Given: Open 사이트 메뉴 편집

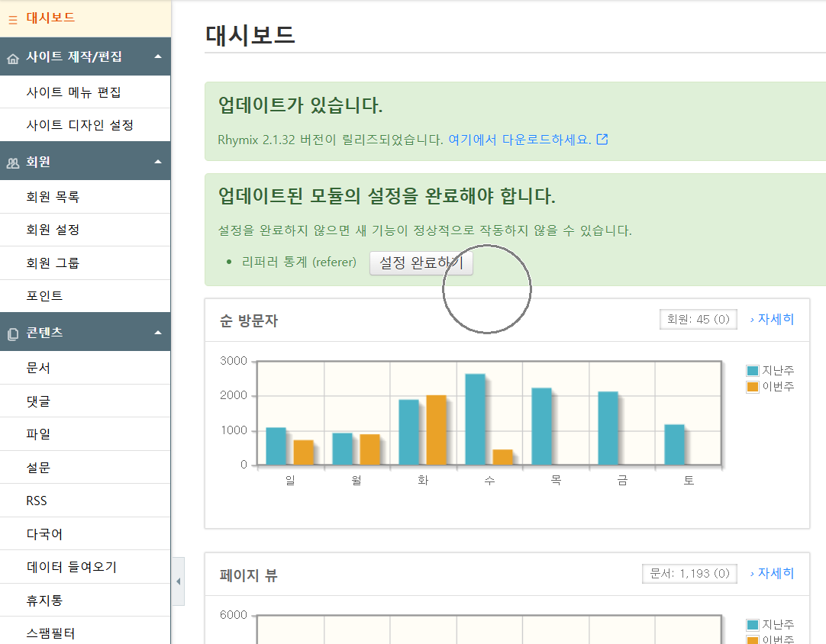Looking at the screenshot, I should pyautogui.click(x=86, y=92).
